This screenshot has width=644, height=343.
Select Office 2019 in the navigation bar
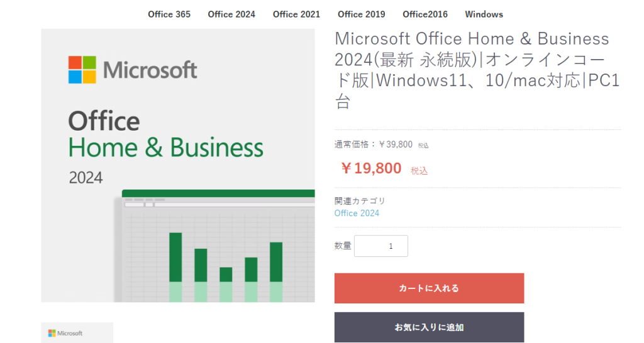[x=361, y=14]
